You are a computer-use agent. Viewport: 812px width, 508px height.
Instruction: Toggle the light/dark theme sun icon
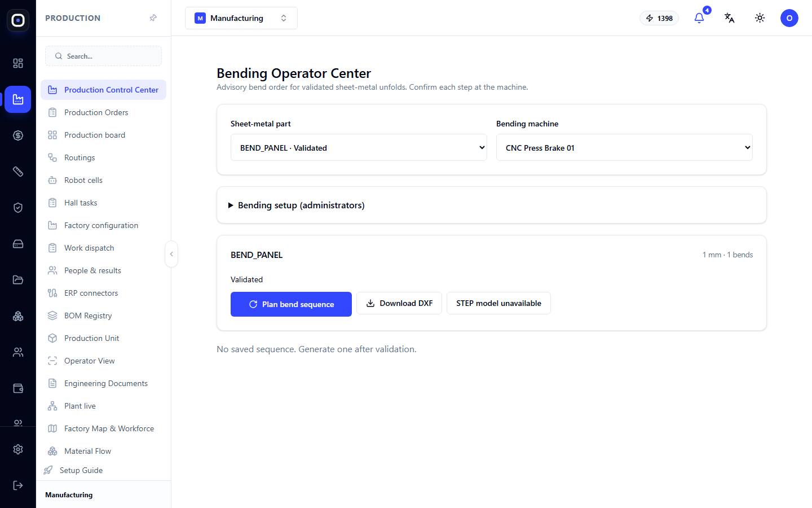(x=760, y=18)
